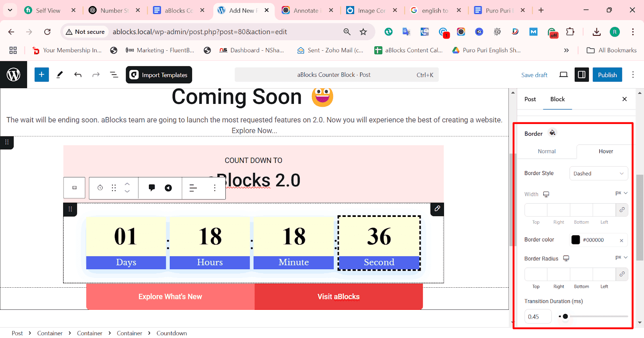644x338 pixels.
Task: Switch to the Post tab in sidebar
Action: click(530, 99)
